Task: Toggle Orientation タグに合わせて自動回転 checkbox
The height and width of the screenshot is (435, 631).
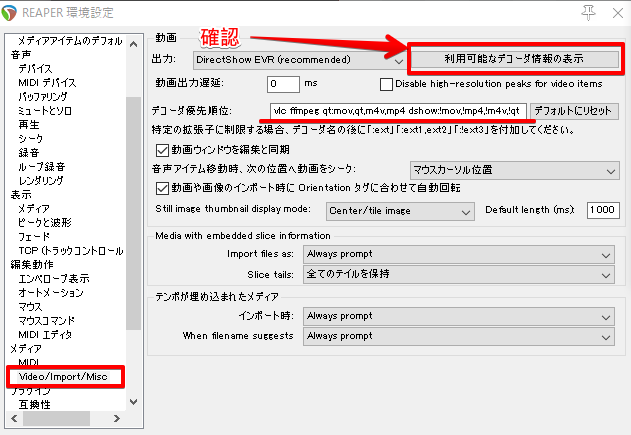Action: pyautogui.click(x=162, y=188)
